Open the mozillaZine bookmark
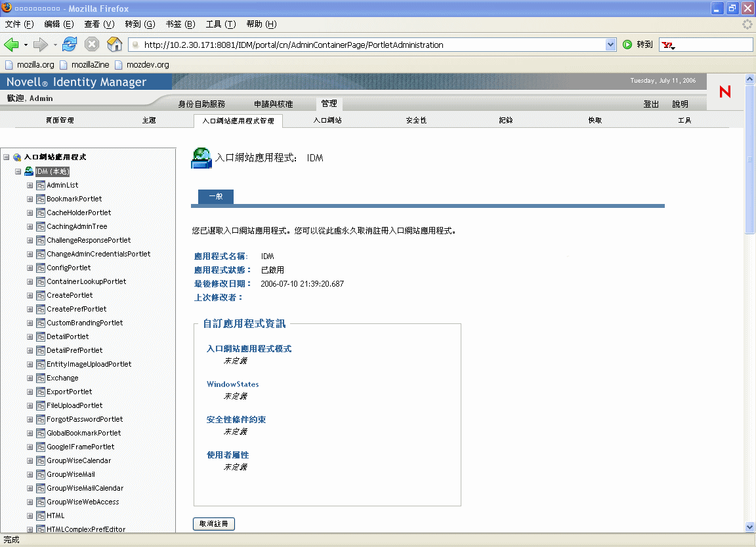Viewport: 756px width, 547px height. coord(90,64)
